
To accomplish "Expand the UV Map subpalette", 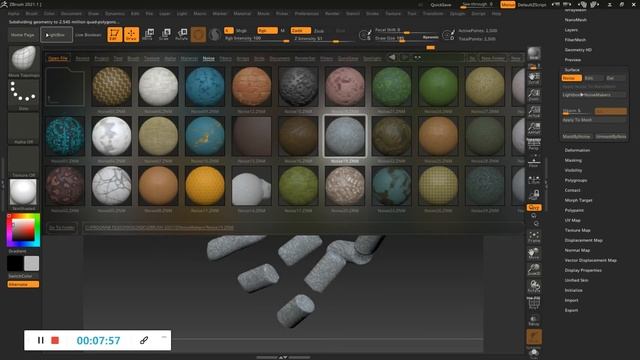I will (x=572, y=220).
